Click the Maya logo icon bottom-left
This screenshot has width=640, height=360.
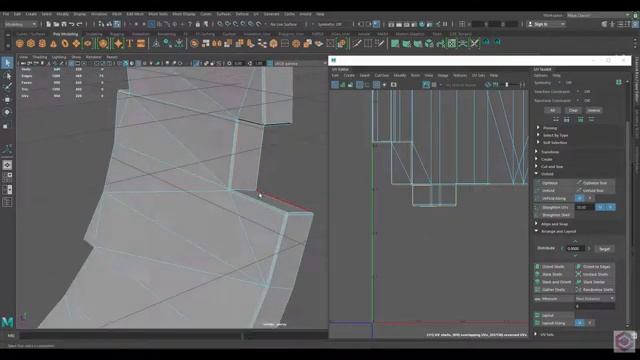pyautogui.click(x=7, y=322)
